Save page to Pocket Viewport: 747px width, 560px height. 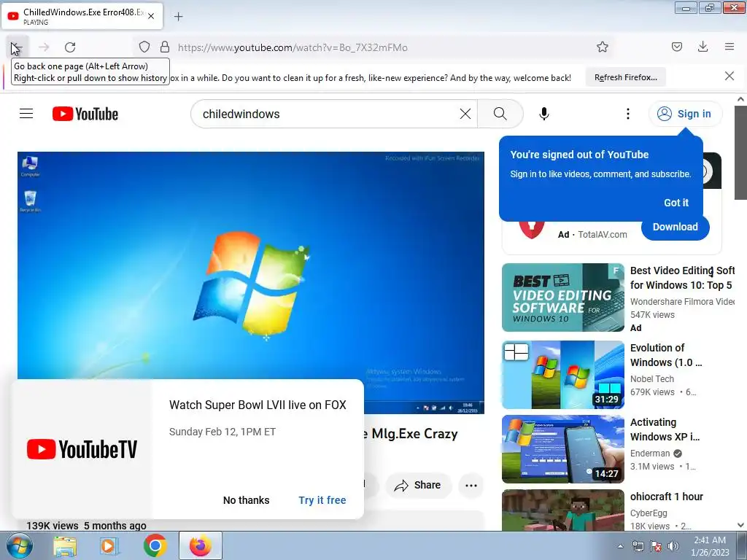pos(676,47)
